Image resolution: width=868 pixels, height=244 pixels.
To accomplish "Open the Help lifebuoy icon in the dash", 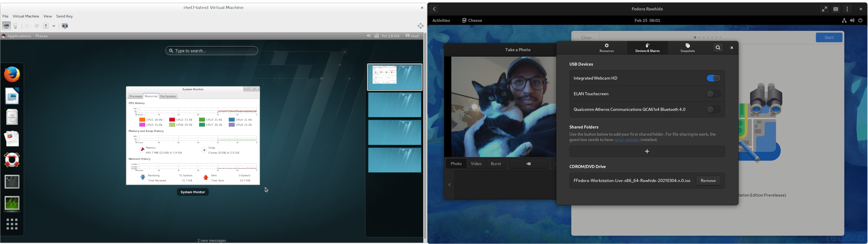I will click(x=12, y=160).
